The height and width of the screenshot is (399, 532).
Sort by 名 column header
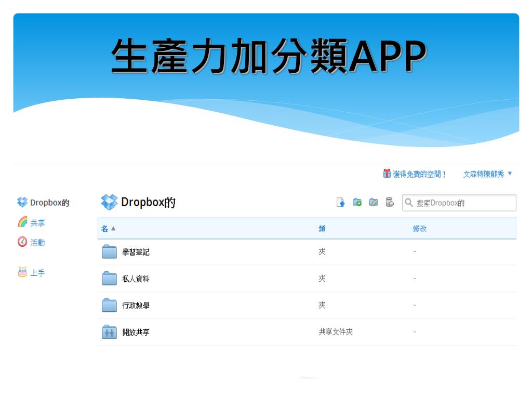[x=104, y=229]
